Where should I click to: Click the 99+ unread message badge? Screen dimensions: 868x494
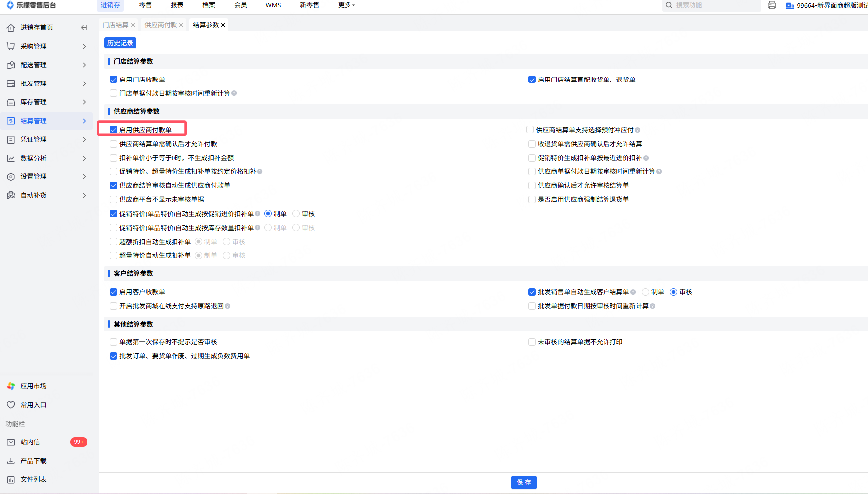point(79,442)
